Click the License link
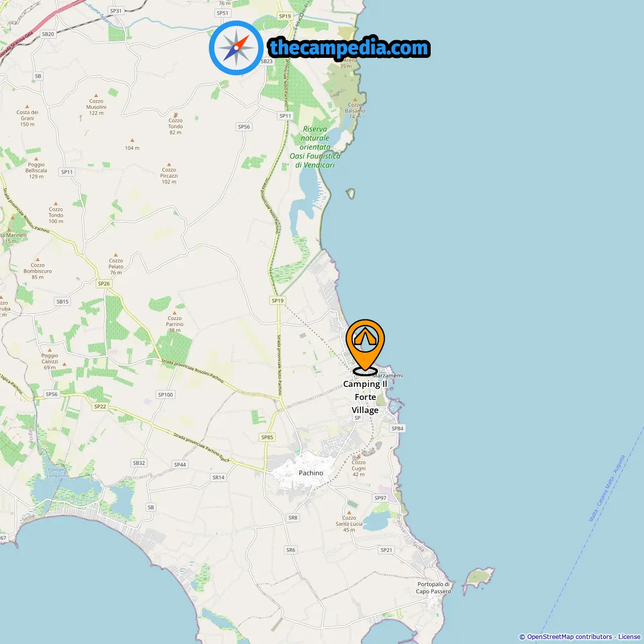The height and width of the screenshot is (644, 644). click(x=629, y=637)
